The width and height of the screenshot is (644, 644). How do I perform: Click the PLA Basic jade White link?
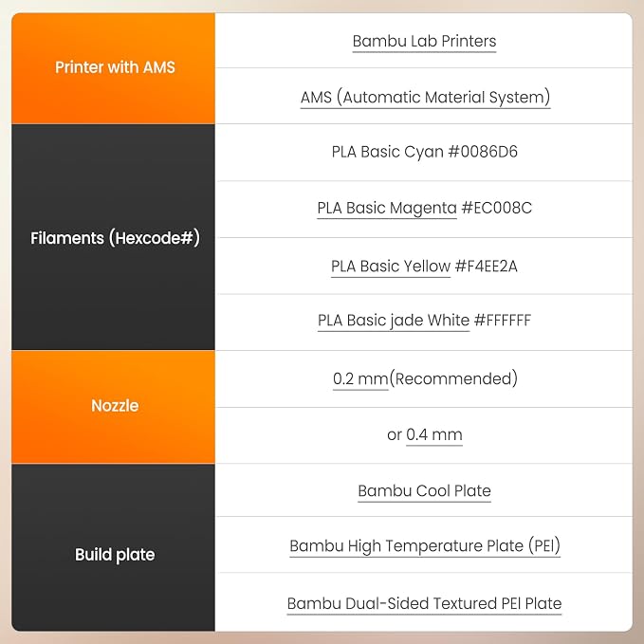click(x=394, y=321)
